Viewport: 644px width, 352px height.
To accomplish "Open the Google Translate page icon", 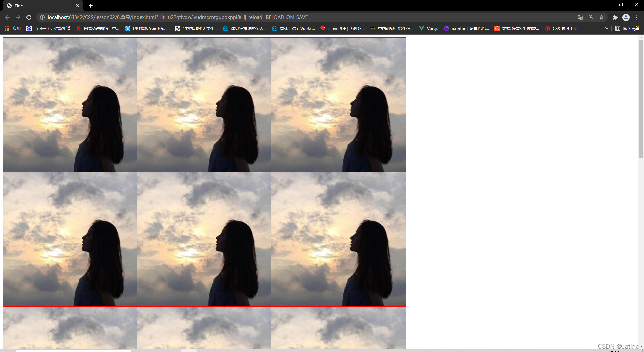I will tap(580, 17).
